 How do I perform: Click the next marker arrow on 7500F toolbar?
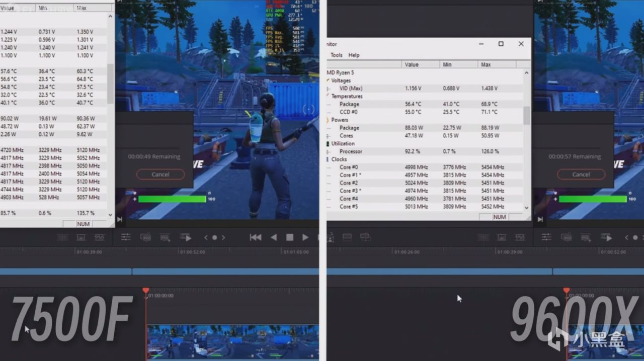pos(223,237)
